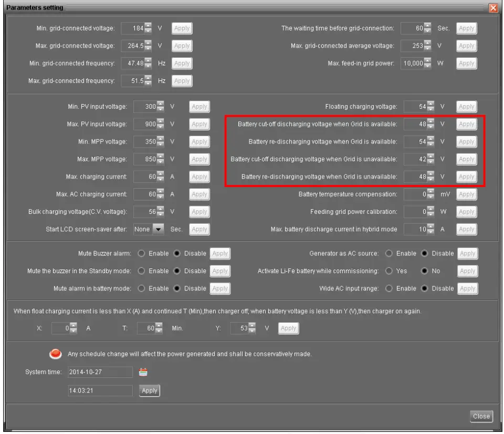Adjust the float charging X current stepper
Viewport: 504px width, 434px height.
[x=73, y=328]
